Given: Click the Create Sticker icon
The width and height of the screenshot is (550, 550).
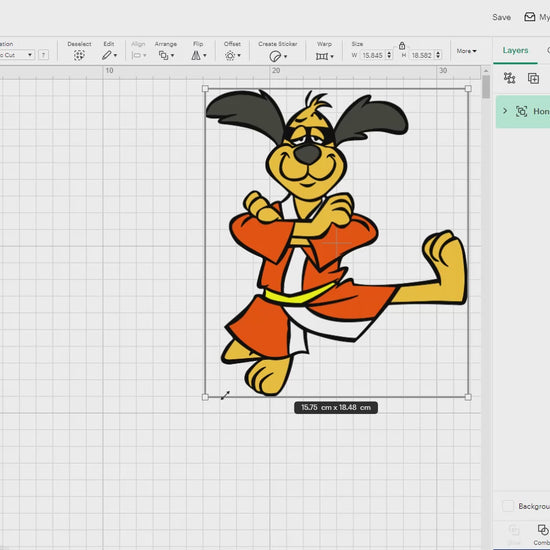Looking at the screenshot, I should click(x=275, y=56).
